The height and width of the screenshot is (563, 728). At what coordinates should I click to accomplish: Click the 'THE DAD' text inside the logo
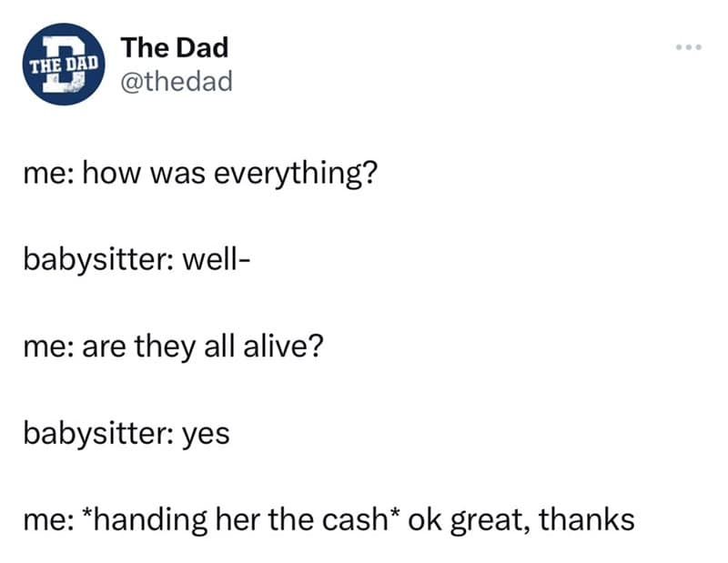tap(65, 65)
